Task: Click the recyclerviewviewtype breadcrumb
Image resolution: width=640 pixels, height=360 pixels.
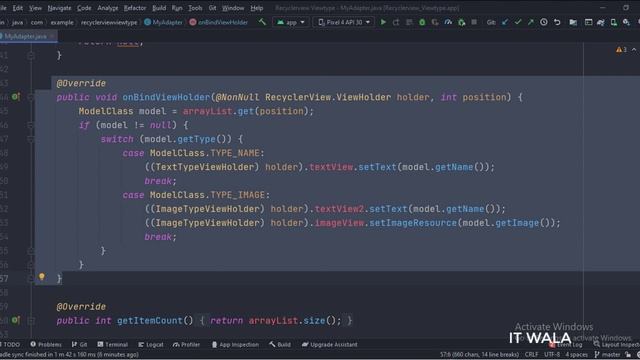Action: (109, 22)
